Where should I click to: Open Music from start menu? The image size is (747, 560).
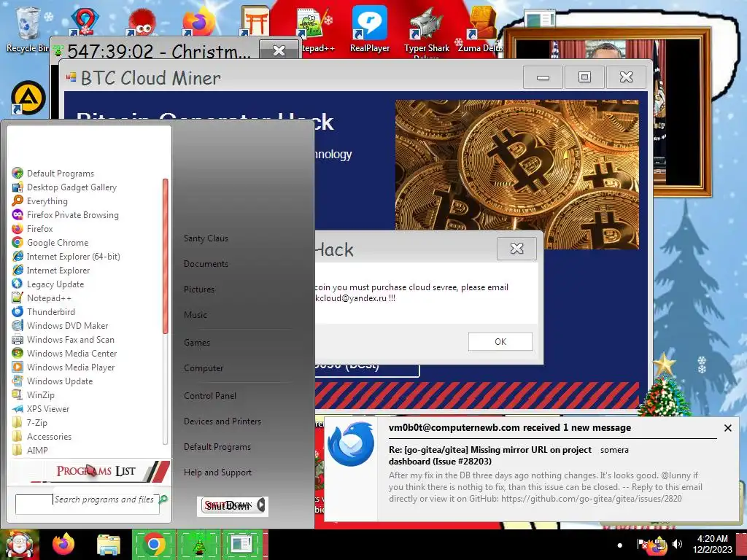pos(196,315)
